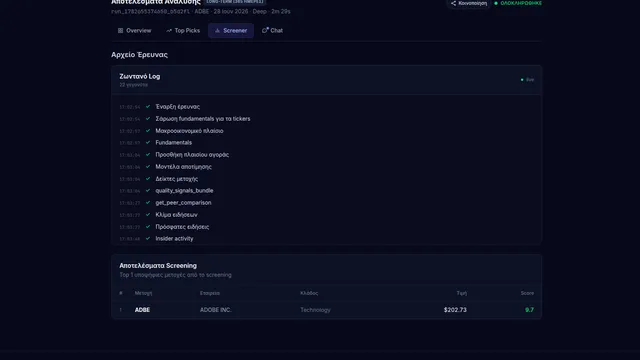Image resolution: width=640 pixels, height=360 pixels.
Task: Click the quality_signals_bundle log entry
Action: (184, 191)
